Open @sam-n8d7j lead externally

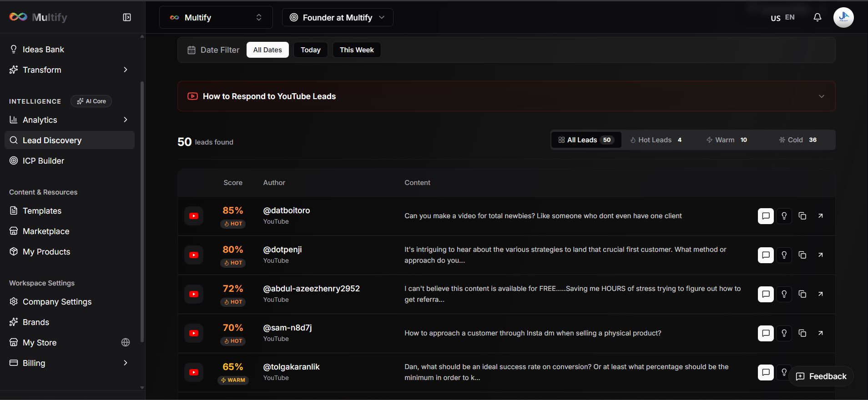(821, 333)
